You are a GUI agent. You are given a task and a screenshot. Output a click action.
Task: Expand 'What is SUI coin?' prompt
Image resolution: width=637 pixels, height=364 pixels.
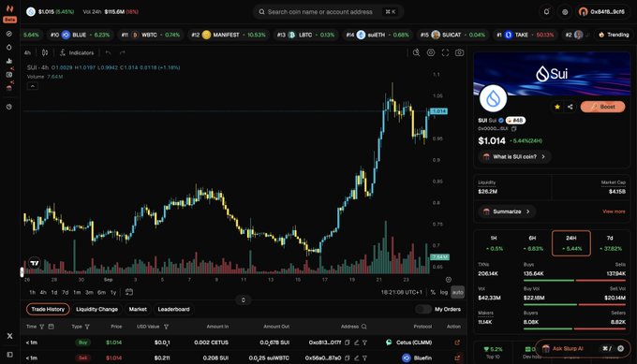(514, 156)
